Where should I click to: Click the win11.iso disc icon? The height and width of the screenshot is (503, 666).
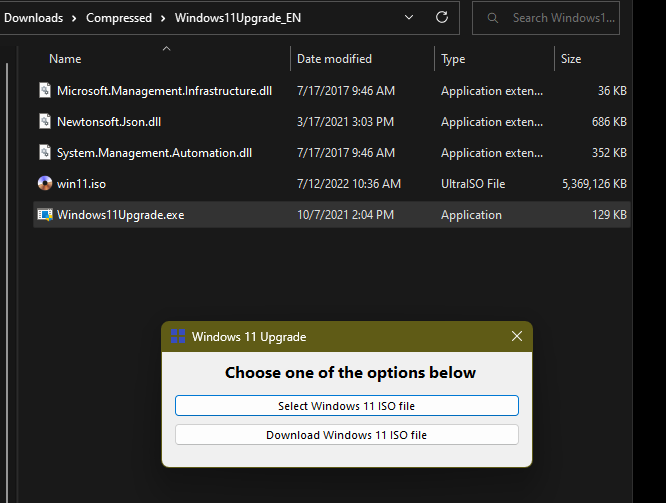pyautogui.click(x=45, y=184)
